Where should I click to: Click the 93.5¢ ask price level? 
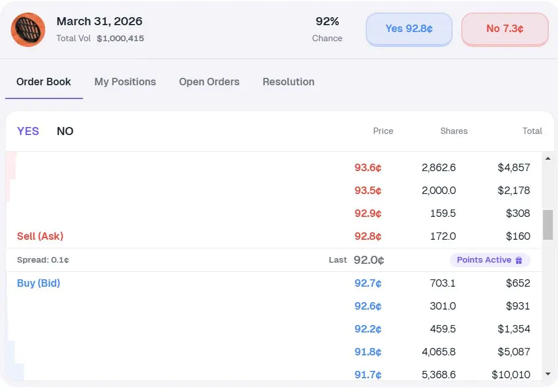click(x=368, y=191)
